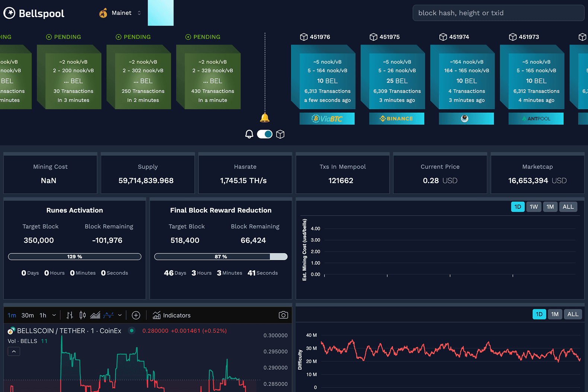Open the Indicators menu
The height and width of the screenshot is (392, 588).
click(x=172, y=315)
